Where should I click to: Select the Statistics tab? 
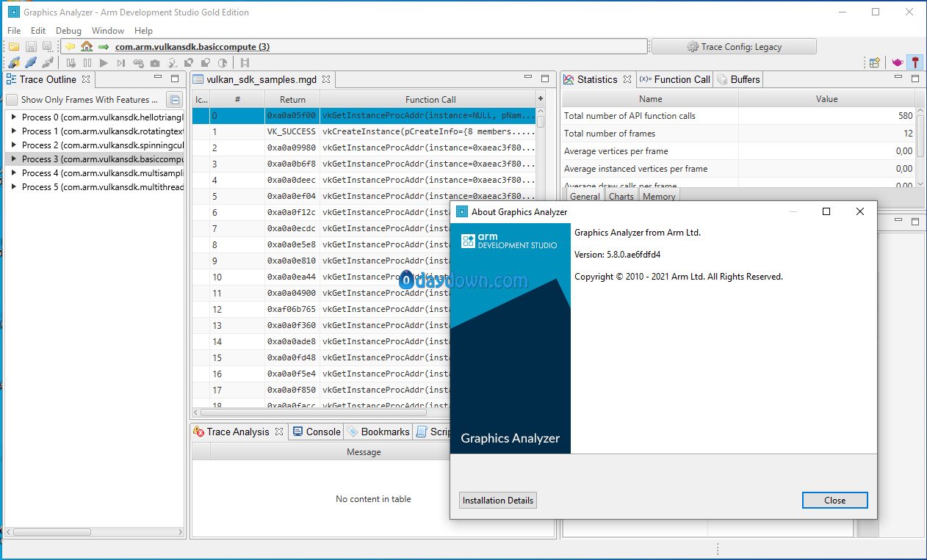point(597,79)
